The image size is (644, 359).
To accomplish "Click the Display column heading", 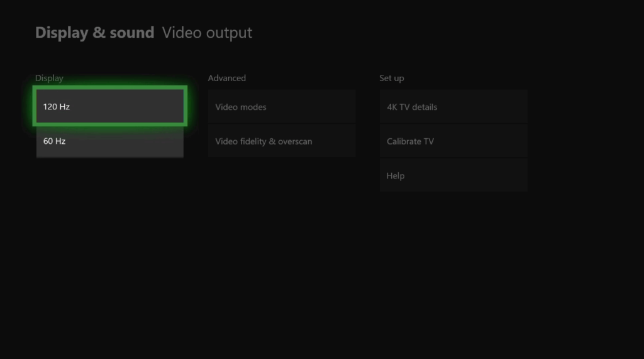I will pyautogui.click(x=49, y=78).
